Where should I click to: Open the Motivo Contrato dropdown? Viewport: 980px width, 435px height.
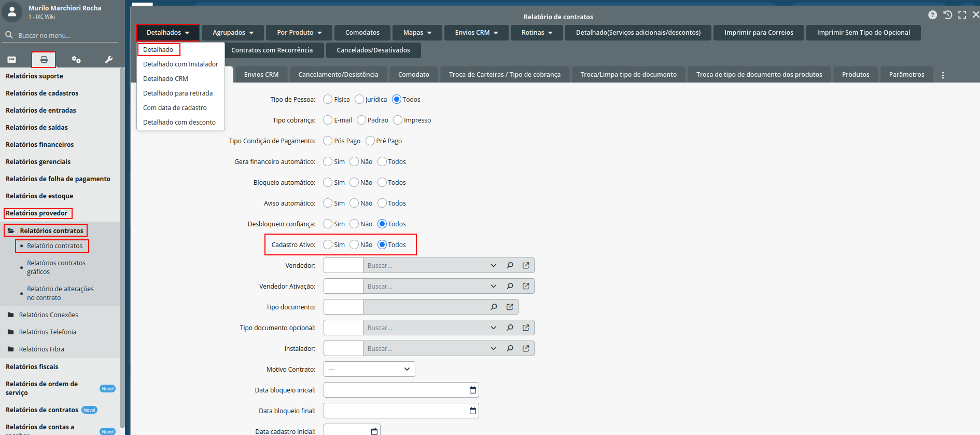click(369, 369)
